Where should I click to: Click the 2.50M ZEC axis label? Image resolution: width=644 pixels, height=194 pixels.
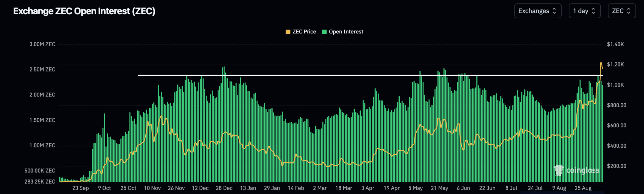pyautogui.click(x=42, y=70)
